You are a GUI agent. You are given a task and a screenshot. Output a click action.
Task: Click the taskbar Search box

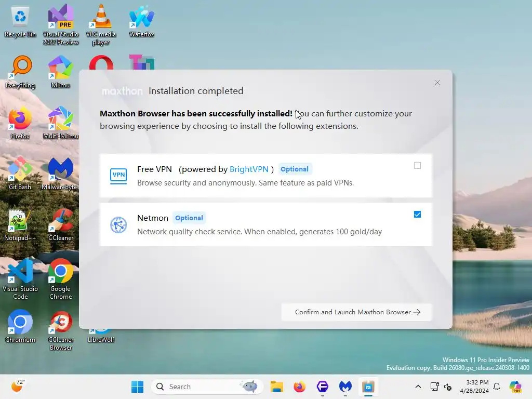(207, 387)
